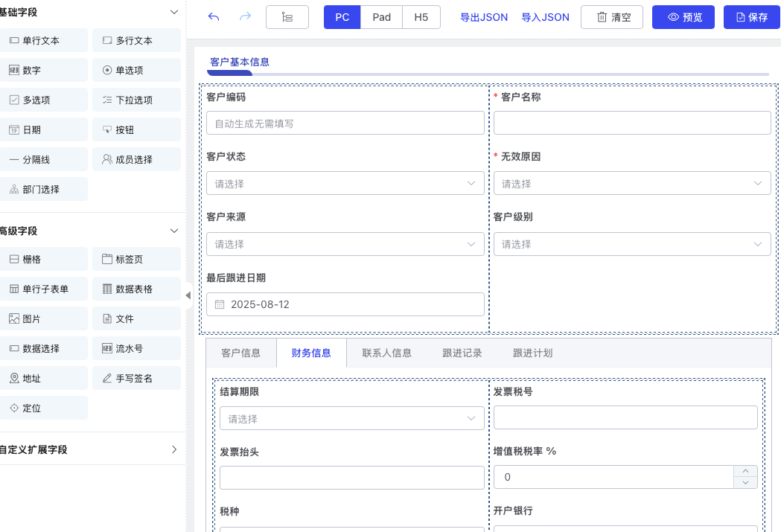The image size is (781, 532).
Task: Decrease the 增值税税率 value
Action: coord(746,483)
